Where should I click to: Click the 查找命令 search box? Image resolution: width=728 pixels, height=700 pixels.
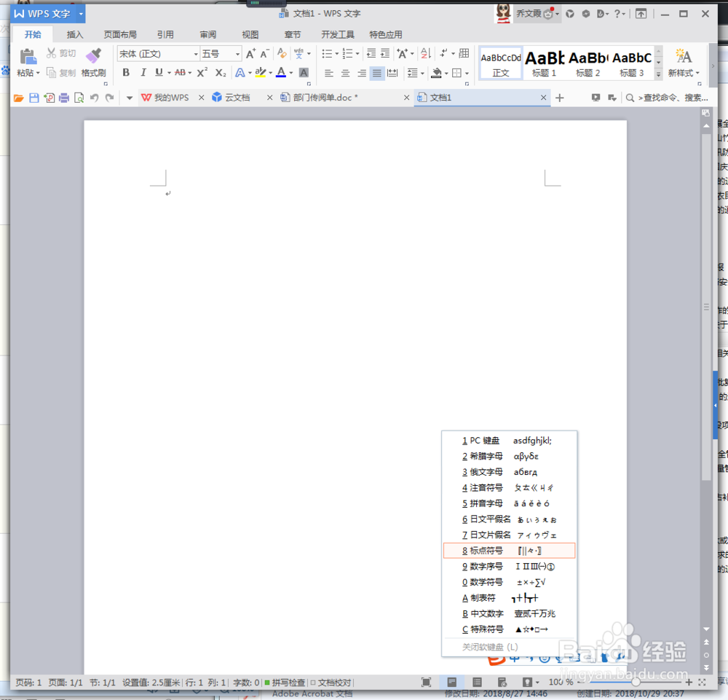(x=668, y=98)
